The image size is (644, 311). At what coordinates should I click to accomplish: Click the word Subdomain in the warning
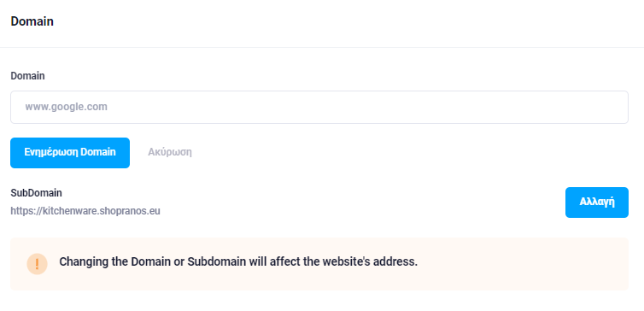(216, 261)
